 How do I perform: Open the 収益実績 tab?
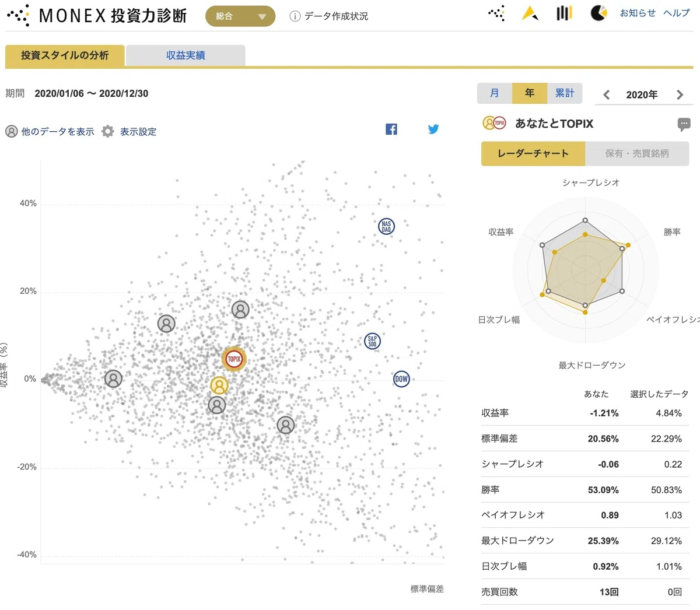coord(185,56)
